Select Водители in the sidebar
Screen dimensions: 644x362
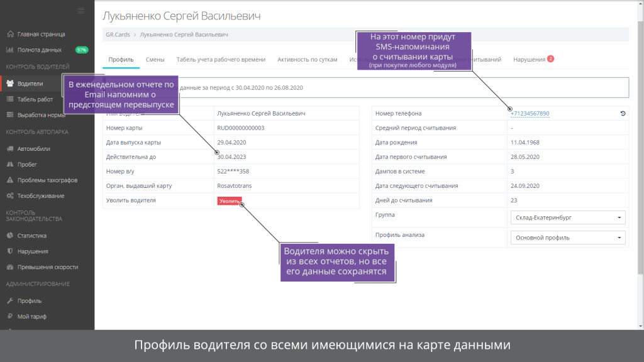click(x=29, y=82)
